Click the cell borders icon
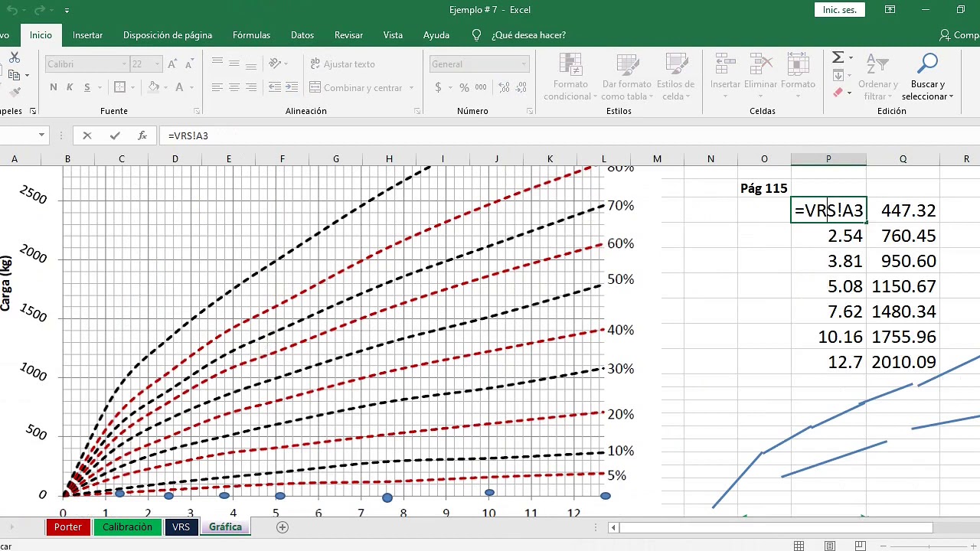 point(120,88)
